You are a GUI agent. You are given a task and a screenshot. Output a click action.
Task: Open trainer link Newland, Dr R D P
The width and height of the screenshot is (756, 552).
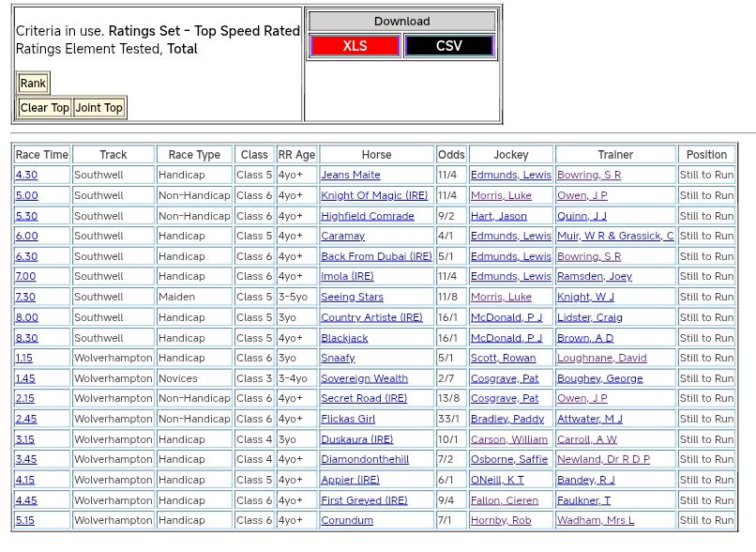pyautogui.click(x=603, y=460)
